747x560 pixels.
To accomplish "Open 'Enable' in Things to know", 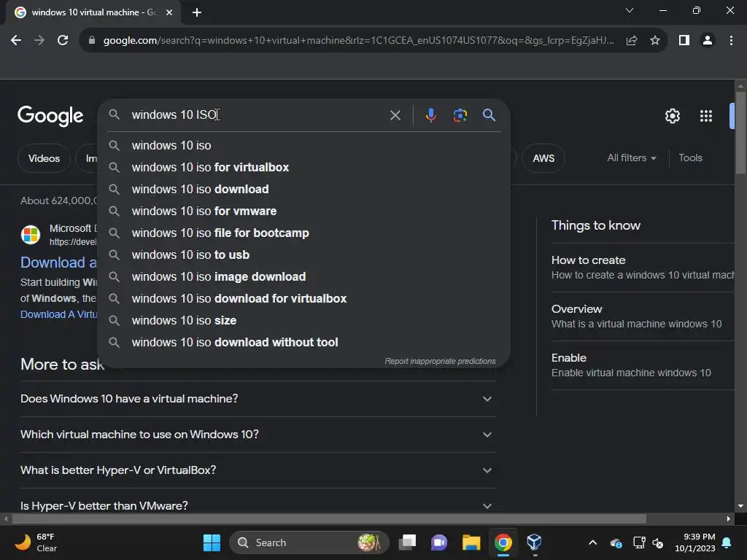I will 643,365.
